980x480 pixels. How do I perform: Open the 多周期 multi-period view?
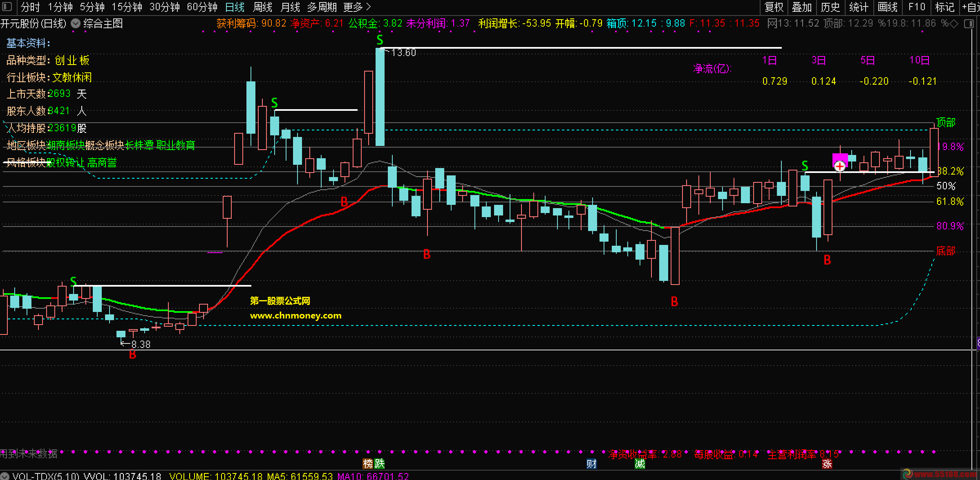(322, 7)
